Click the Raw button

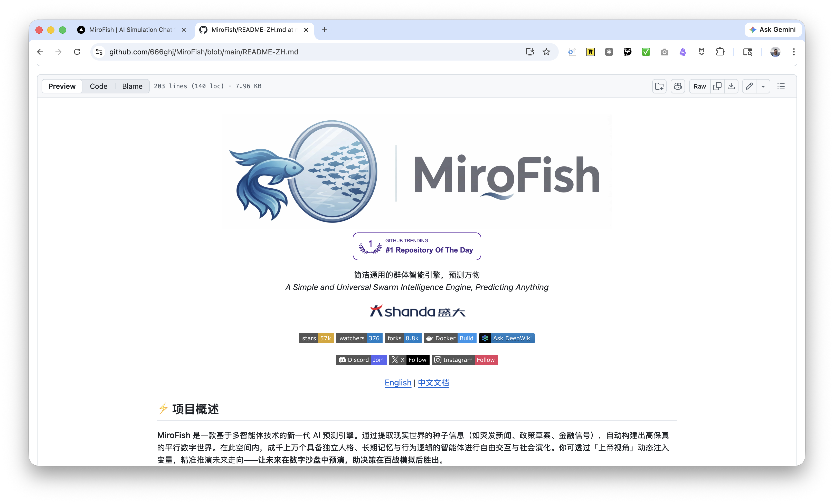point(700,86)
